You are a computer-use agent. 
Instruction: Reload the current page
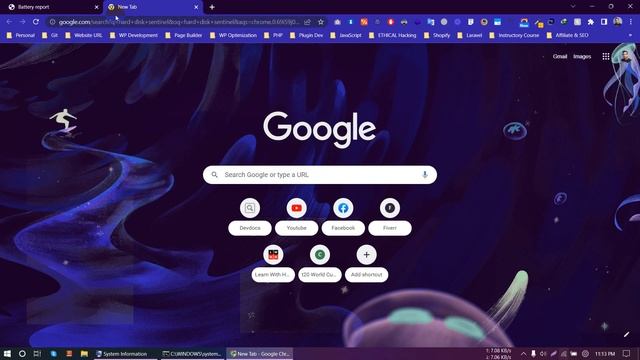(36, 22)
